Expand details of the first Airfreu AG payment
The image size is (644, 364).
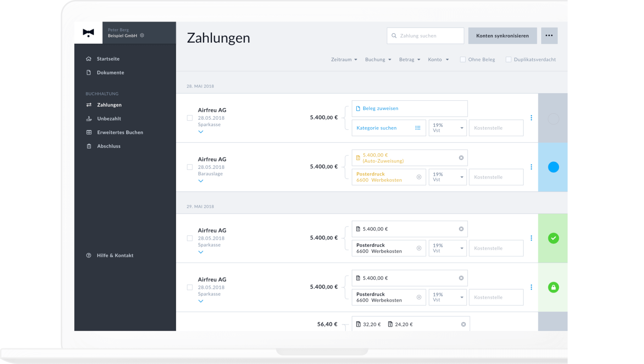[201, 132]
